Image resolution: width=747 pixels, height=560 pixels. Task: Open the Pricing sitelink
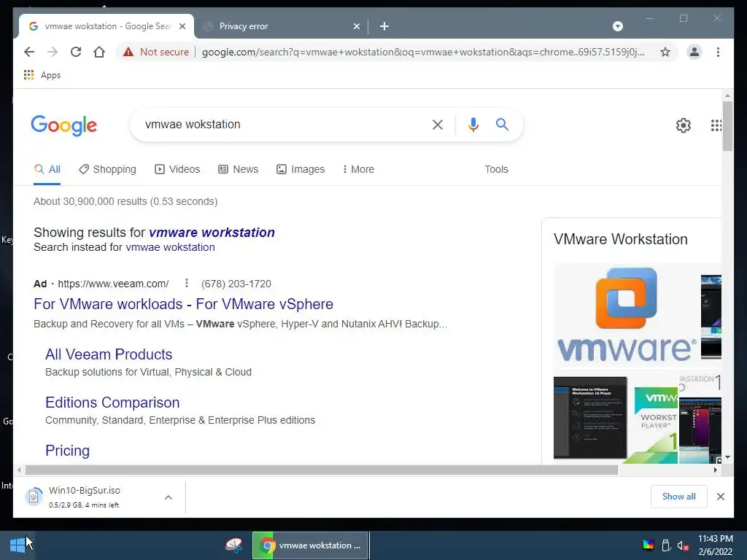67,451
